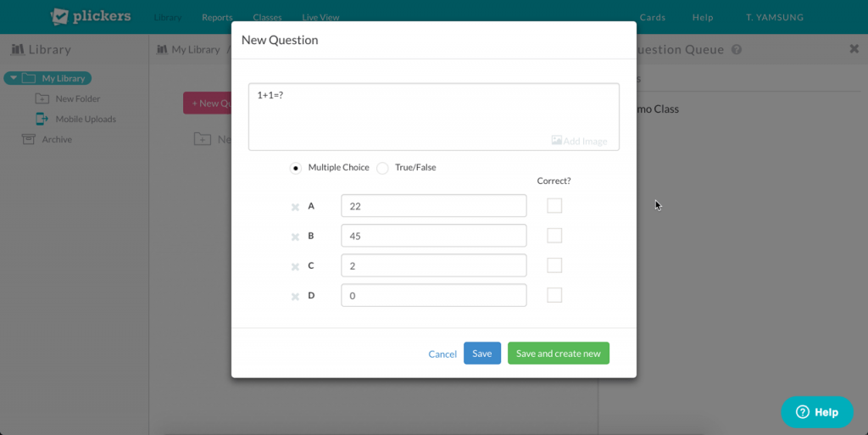
Task: Click the question text field containing 1+1=?
Action: (x=433, y=110)
